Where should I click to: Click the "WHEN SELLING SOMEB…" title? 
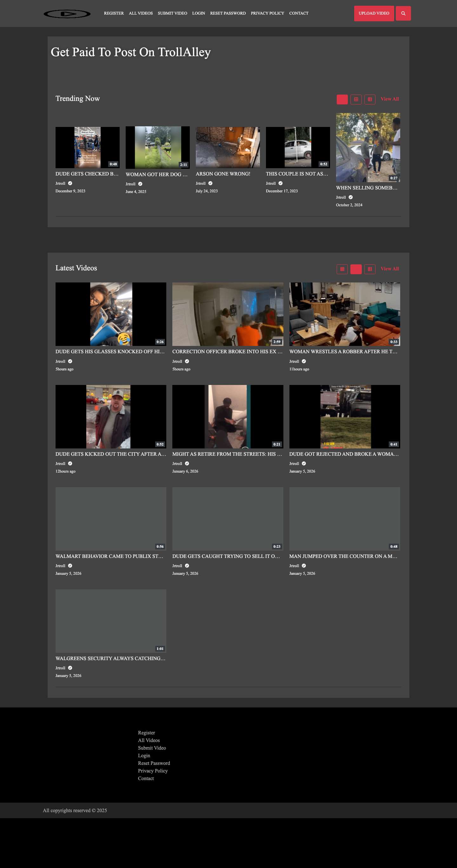click(x=367, y=188)
